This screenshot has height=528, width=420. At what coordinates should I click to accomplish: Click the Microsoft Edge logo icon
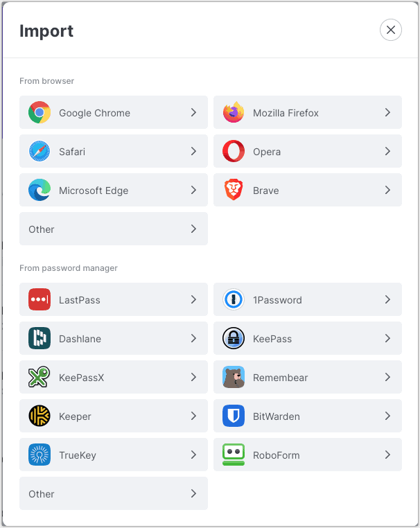click(x=40, y=190)
